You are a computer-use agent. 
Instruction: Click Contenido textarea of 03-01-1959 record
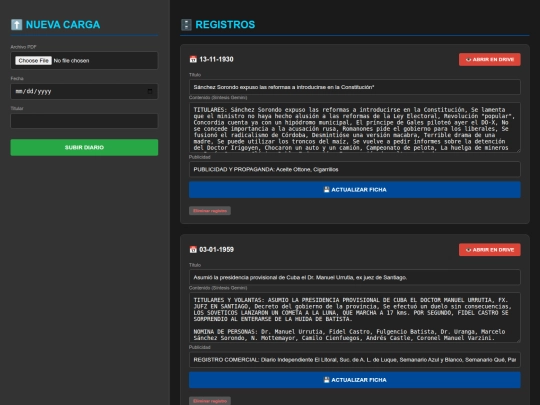click(355, 318)
